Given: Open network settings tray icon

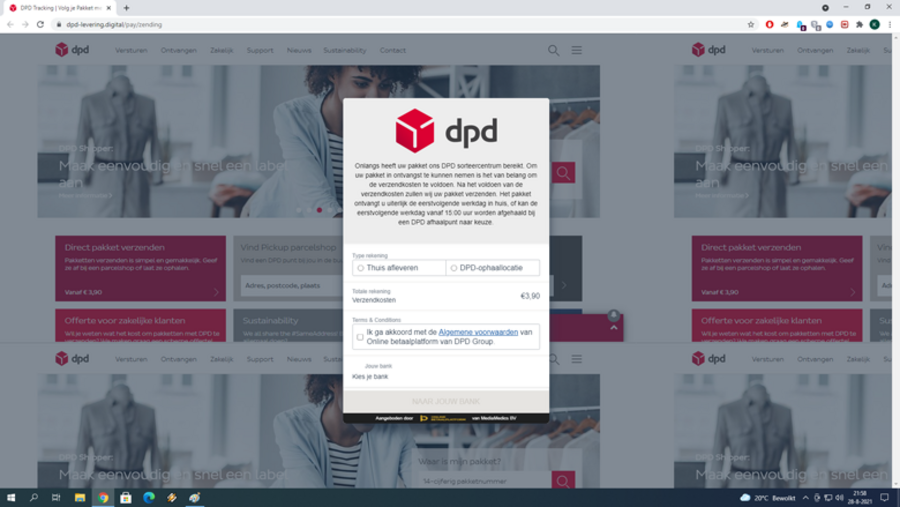Looking at the screenshot, I should click(x=828, y=498).
